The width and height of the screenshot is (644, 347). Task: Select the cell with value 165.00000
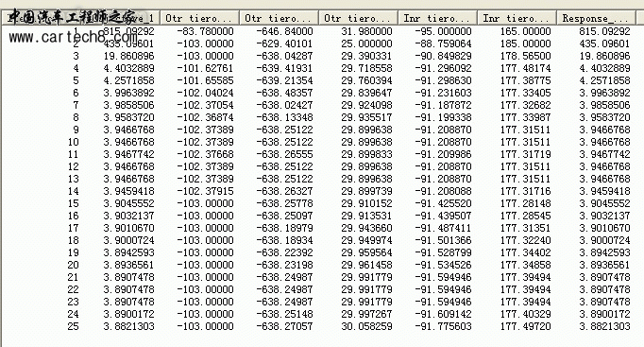click(525, 31)
